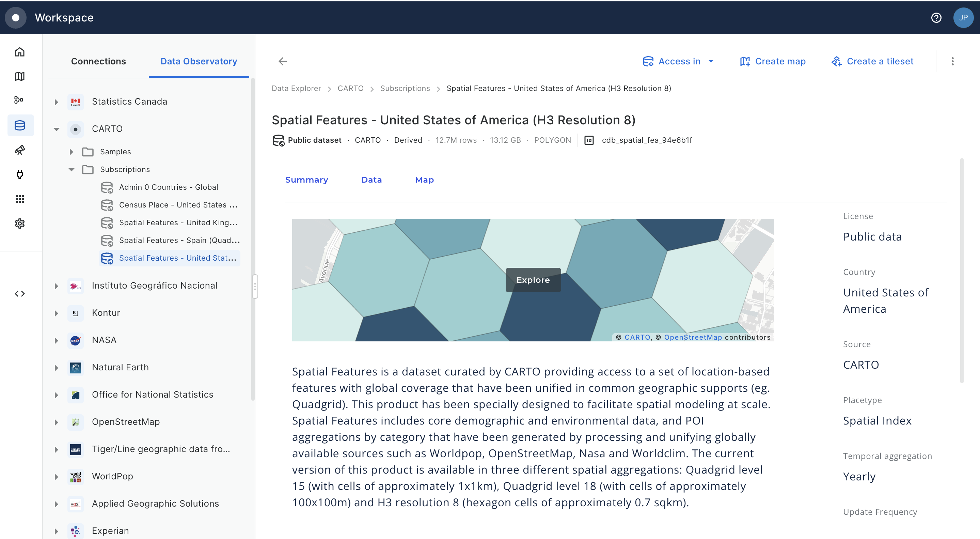The image size is (980, 539).
Task: Switch to the Connections tab
Action: point(98,61)
